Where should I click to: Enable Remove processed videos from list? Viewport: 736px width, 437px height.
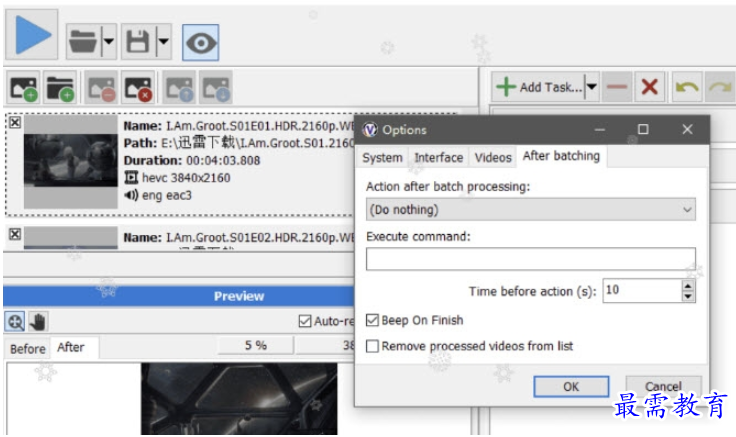point(372,346)
